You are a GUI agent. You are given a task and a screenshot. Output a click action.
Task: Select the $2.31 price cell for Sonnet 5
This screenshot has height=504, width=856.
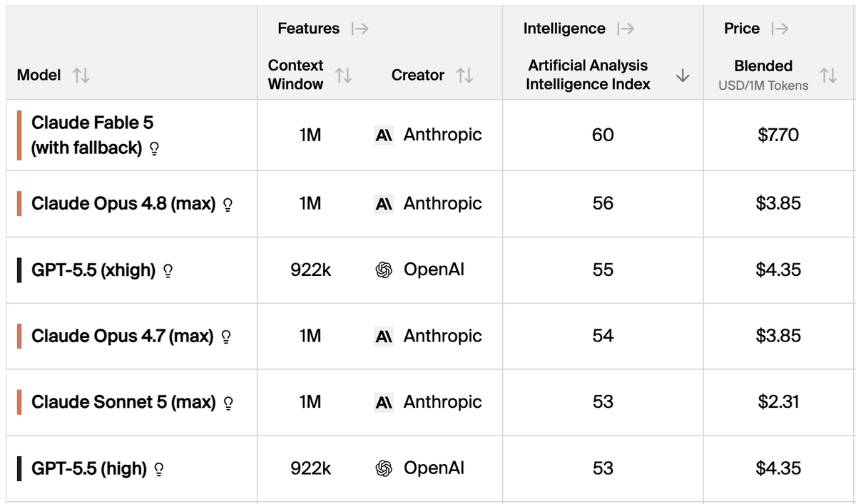(778, 402)
